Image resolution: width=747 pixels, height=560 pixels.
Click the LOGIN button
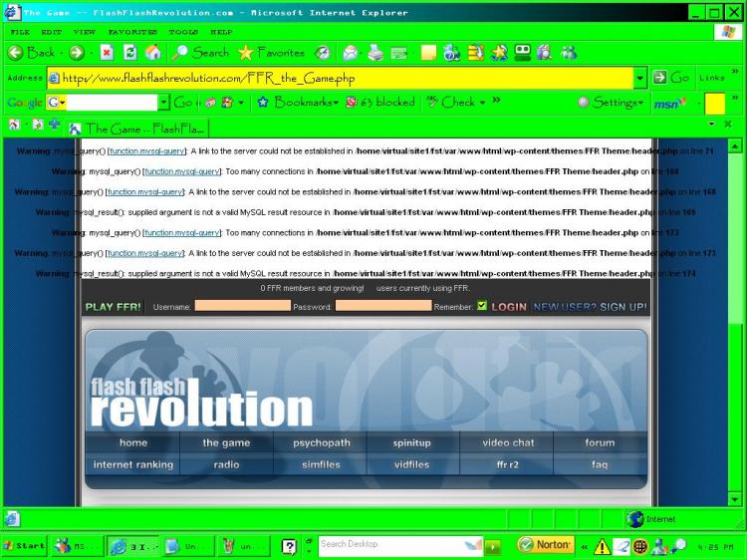coord(509,307)
